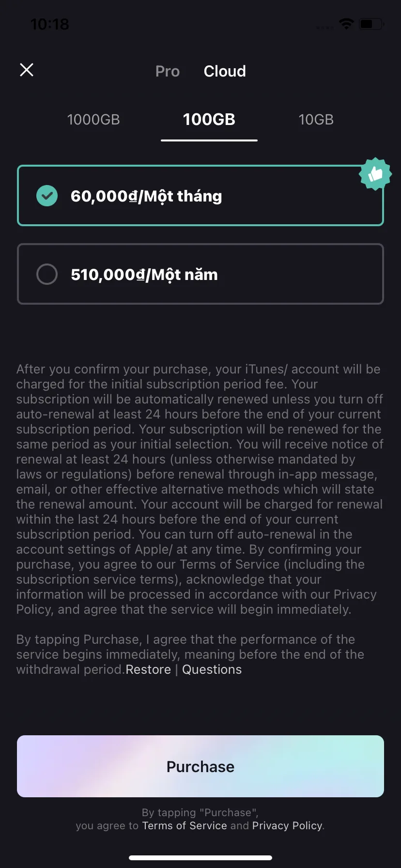Tap the battery indicator icon
Image resolution: width=401 pixels, height=868 pixels.
click(x=371, y=23)
